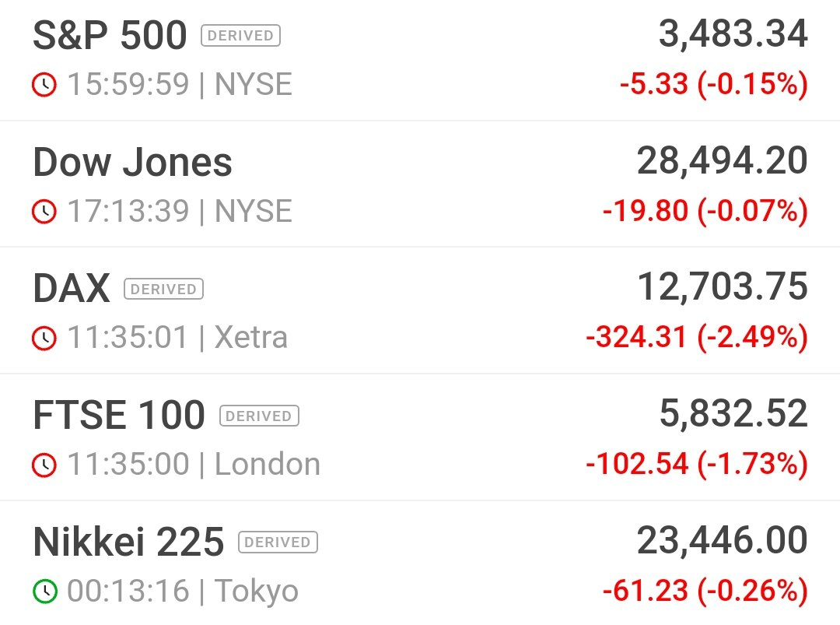Click Nikkei change -61.23 (-0.26%)
840x625 pixels.
(x=705, y=591)
